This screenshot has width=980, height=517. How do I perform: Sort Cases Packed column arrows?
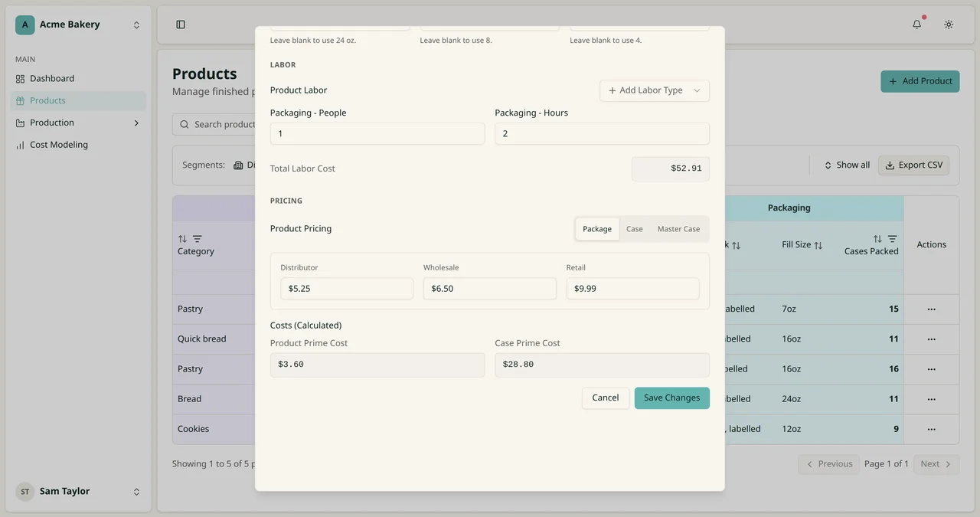[877, 239]
